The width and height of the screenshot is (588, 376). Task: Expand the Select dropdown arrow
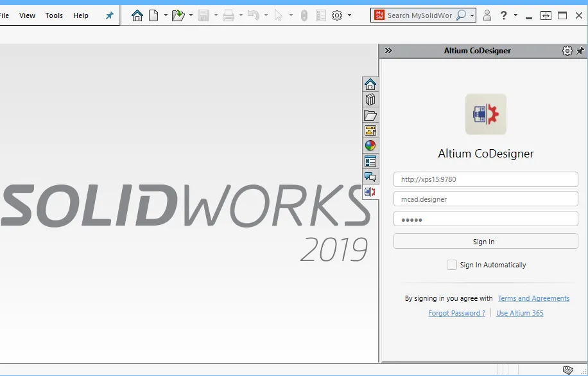point(291,15)
